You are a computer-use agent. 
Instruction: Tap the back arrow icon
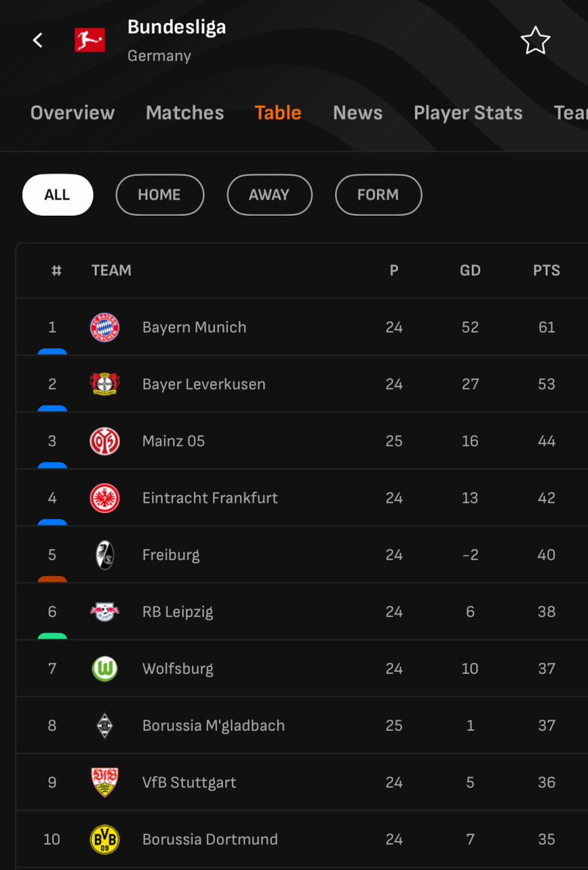click(38, 40)
